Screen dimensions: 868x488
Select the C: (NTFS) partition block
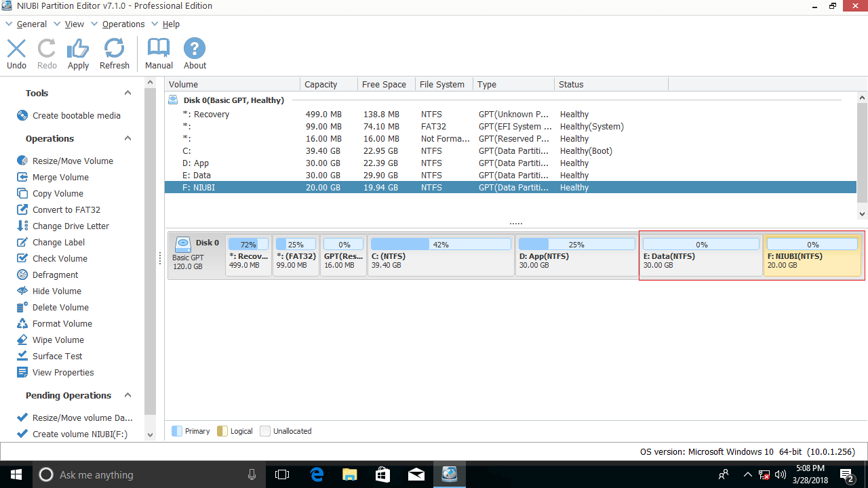[x=441, y=256]
